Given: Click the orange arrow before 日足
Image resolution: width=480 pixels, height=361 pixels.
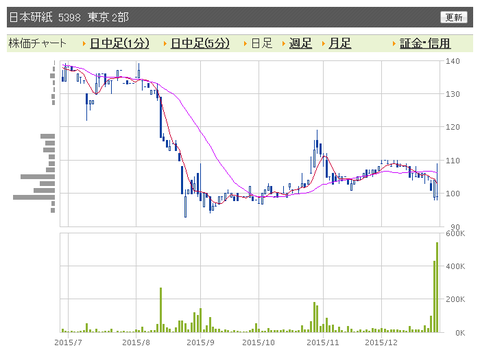Looking at the screenshot, I should (245, 44).
